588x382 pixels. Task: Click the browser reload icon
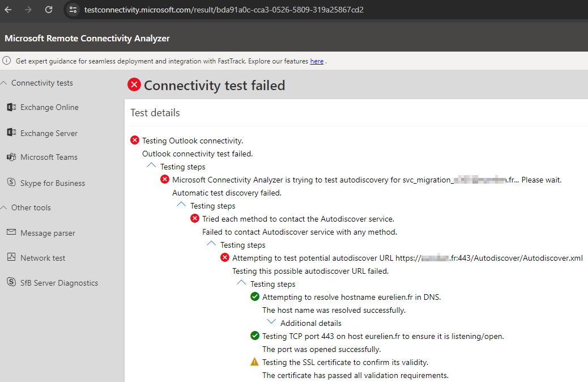pos(49,10)
